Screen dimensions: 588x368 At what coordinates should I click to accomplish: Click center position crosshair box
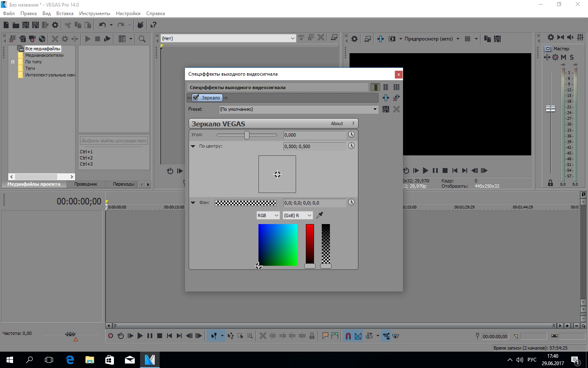tap(277, 174)
